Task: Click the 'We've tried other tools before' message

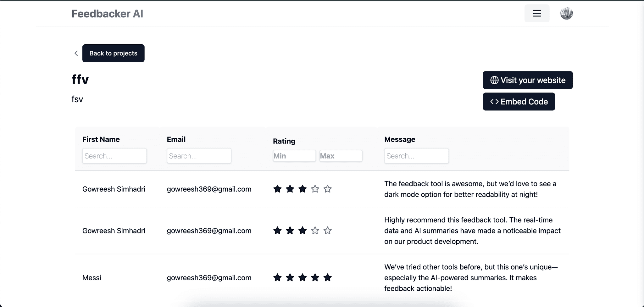Action: (x=471, y=278)
